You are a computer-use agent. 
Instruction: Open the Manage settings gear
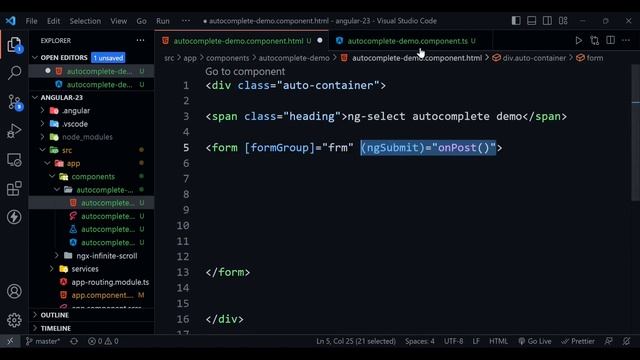(14, 320)
